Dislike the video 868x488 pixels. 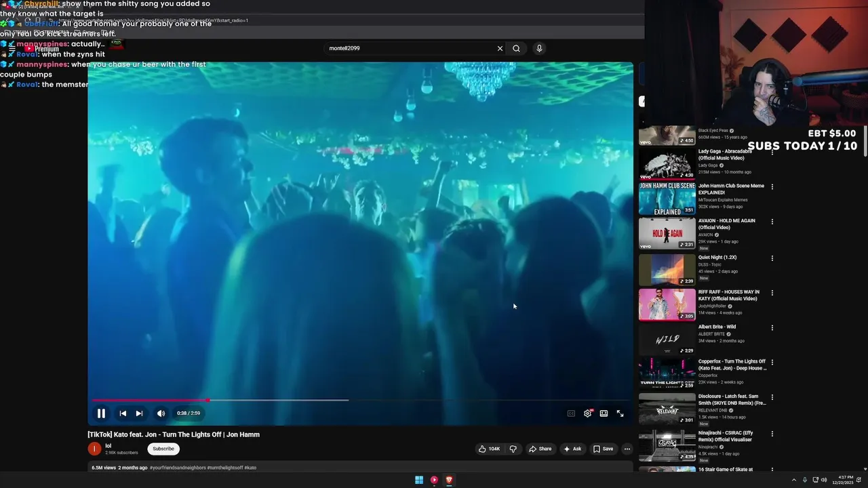tap(513, 449)
